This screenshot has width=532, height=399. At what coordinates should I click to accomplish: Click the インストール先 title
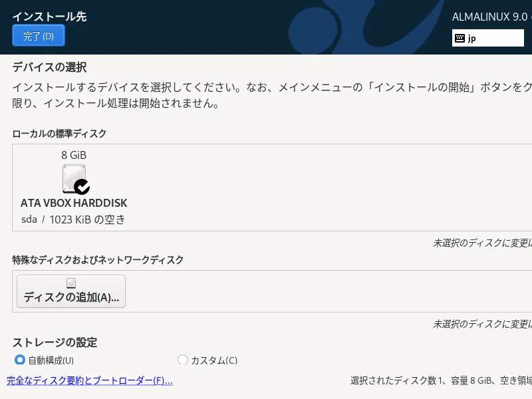tap(49, 17)
